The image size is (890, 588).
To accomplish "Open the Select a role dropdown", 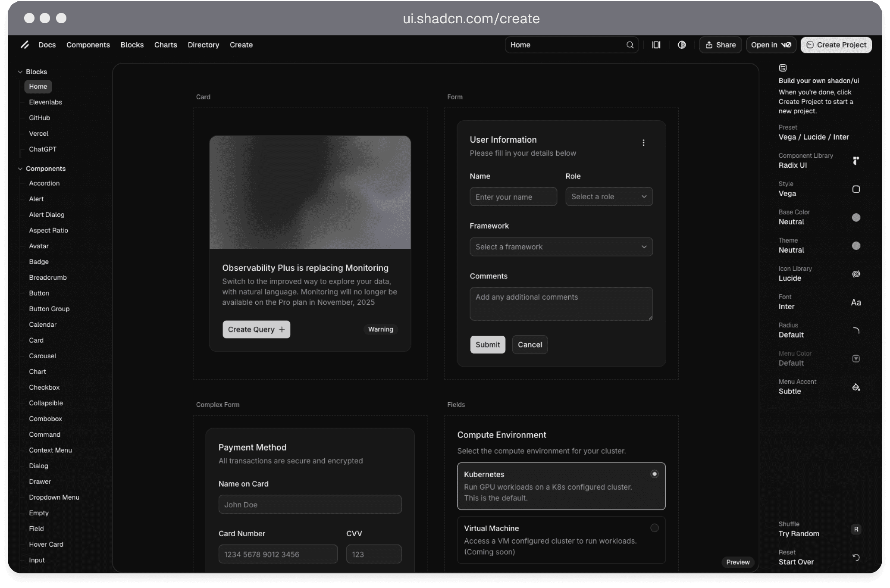I will point(609,197).
